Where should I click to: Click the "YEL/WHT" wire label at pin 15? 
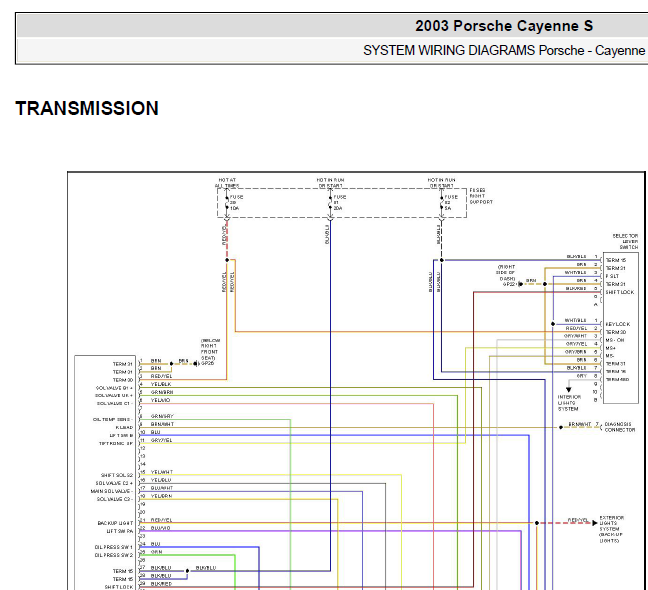(162, 472)
